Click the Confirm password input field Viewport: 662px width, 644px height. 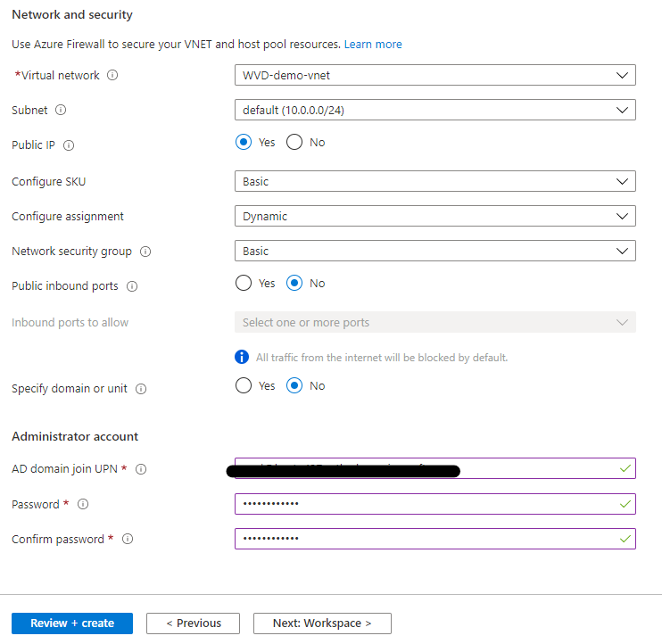pos(435,539)
